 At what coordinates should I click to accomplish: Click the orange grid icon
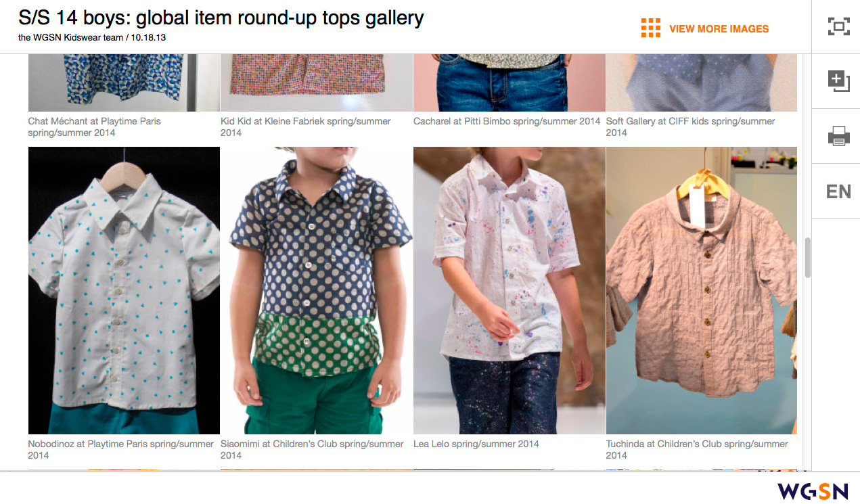[650, 28]
